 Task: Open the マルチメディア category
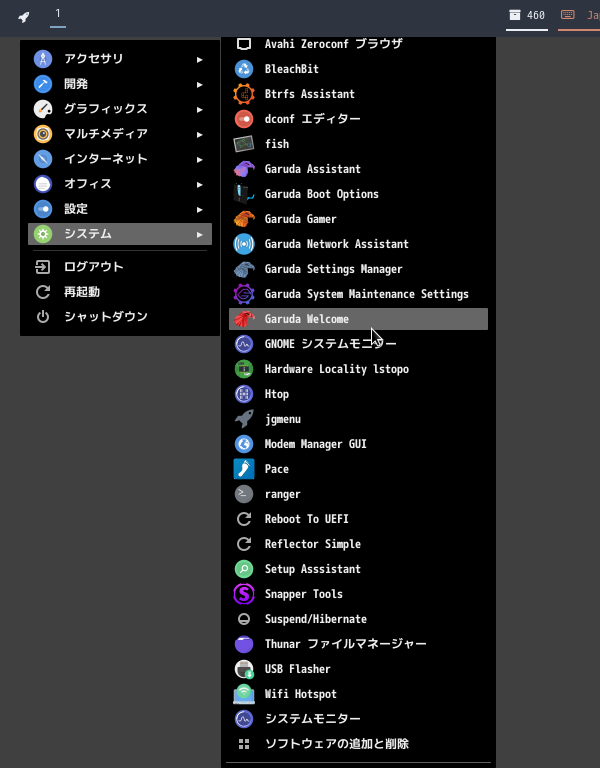click(120, 134)
